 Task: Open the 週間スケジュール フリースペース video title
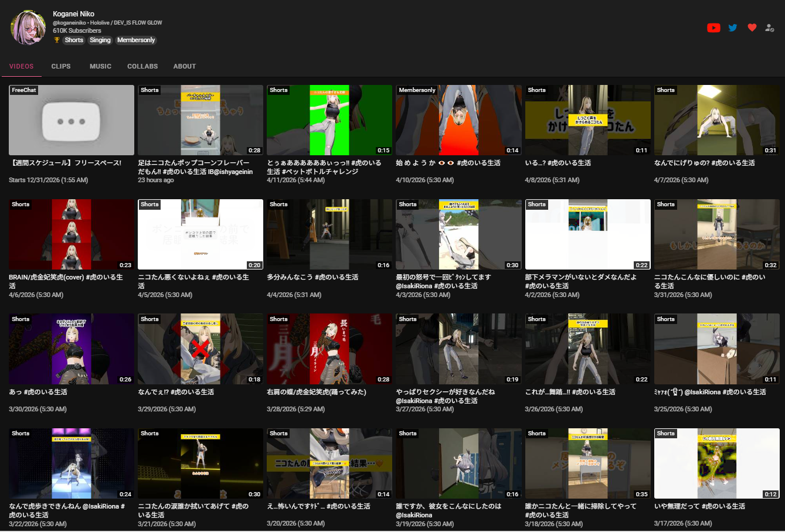click(65, 163)
